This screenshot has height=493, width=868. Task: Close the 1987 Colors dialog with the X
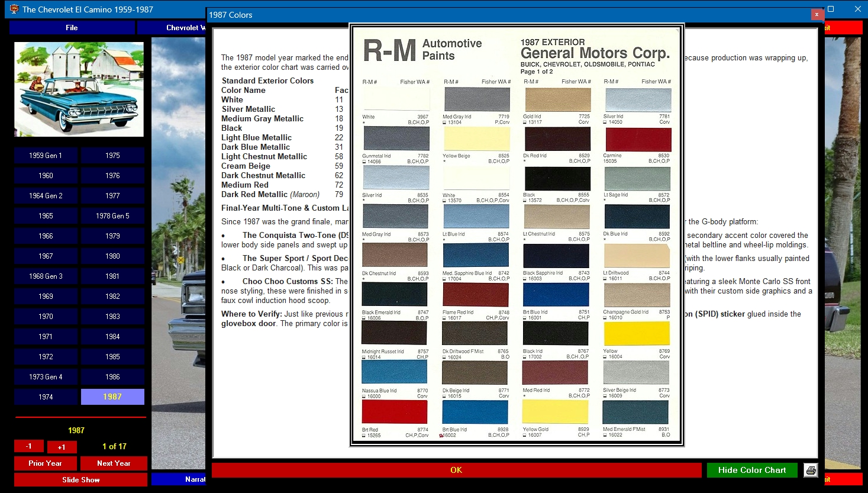click(817, 15)
